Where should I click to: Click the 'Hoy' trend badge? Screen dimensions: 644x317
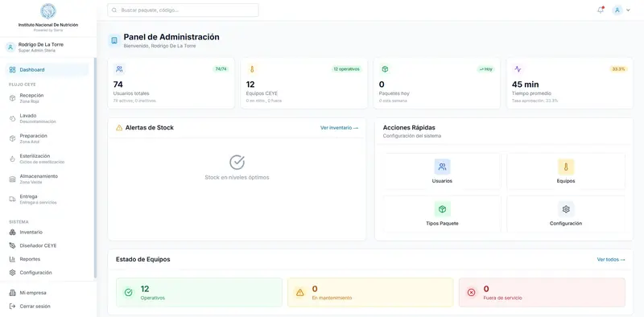pos(486,69)
